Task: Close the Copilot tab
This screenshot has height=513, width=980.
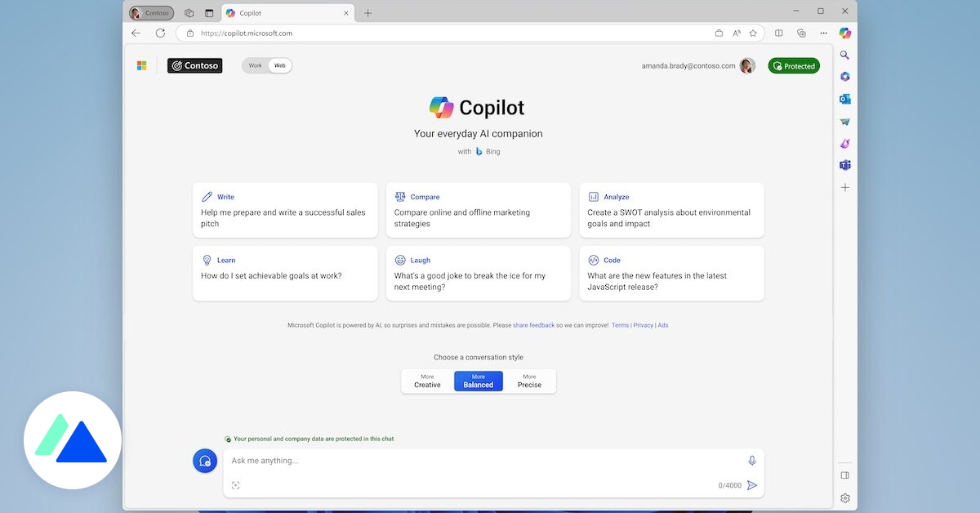Action: click(346, 13)
